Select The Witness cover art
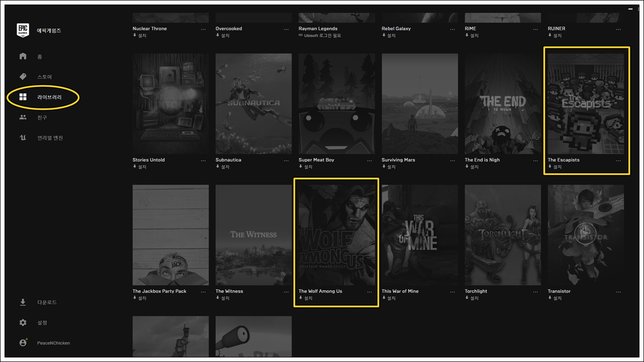This screenshot has width=644, height=362. (x=254, y=235)
